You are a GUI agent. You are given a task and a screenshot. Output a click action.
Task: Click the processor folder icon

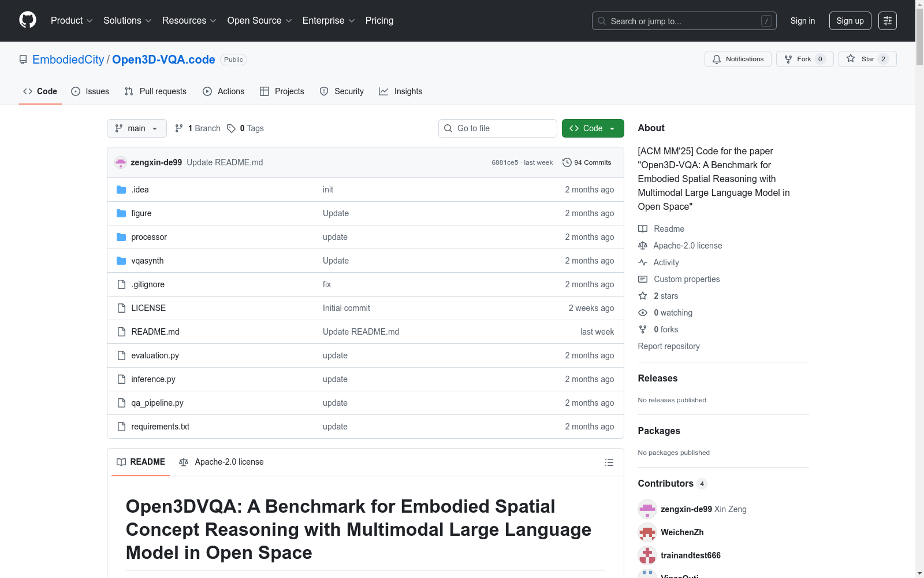pyautogui.click(x=121, y=237)
